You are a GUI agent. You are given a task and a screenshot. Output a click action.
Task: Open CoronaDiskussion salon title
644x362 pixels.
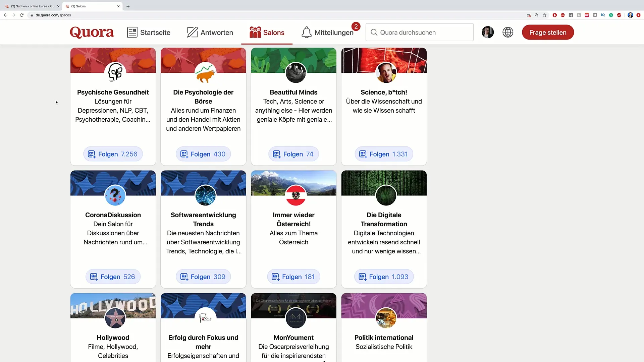(x=113, y=215)
